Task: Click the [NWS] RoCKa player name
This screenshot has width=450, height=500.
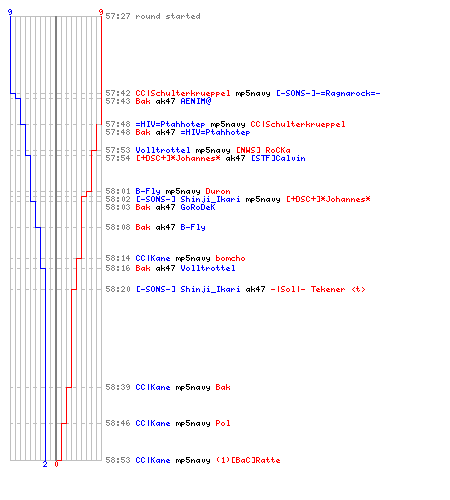Action: point(263,150)
